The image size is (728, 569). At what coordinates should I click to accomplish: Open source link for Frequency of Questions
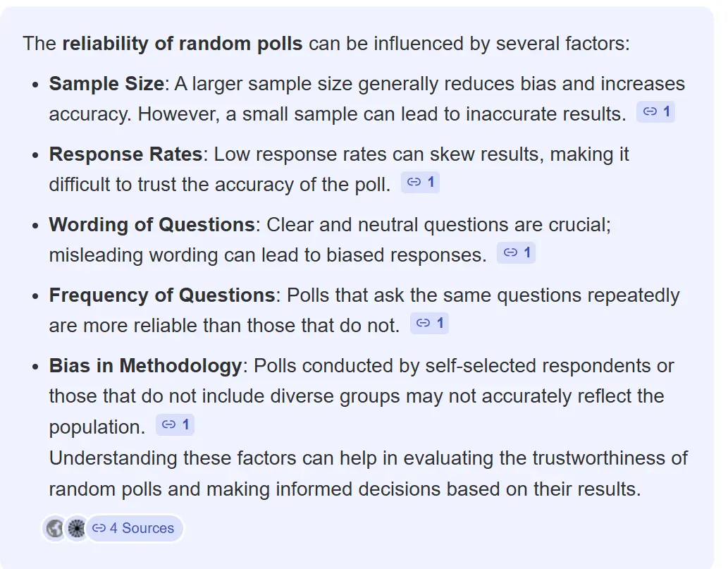[429, 323]
